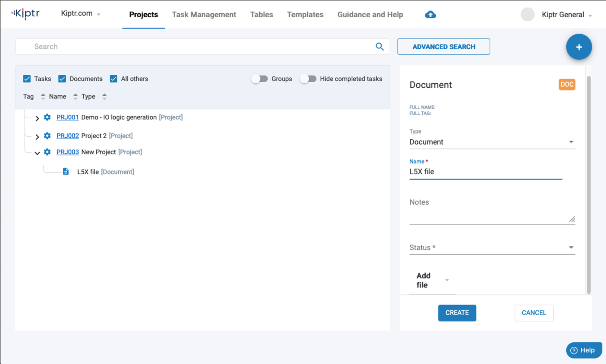Click the settings gear next to PRJ002

click(x=47, y=136)
